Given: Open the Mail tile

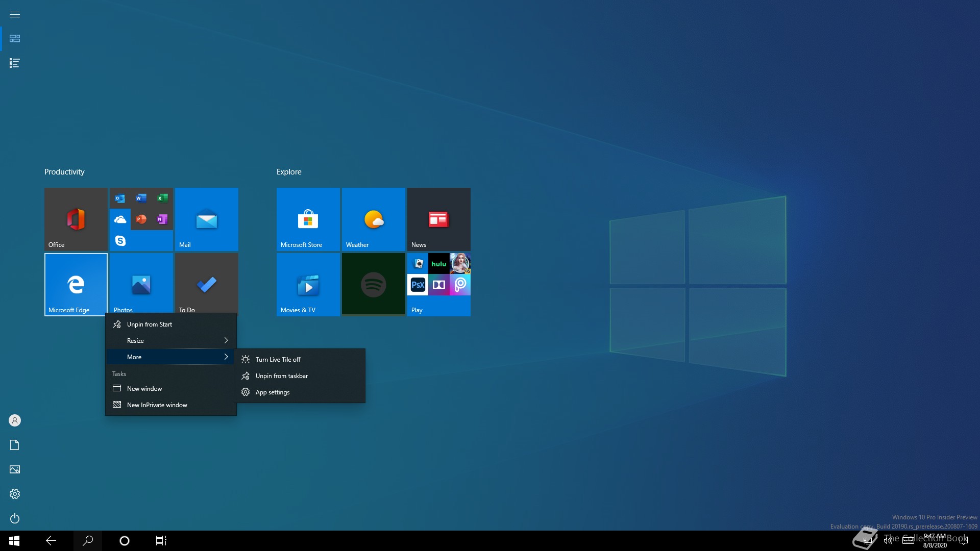Looking at the screenshot, I should tap(206, 219).
